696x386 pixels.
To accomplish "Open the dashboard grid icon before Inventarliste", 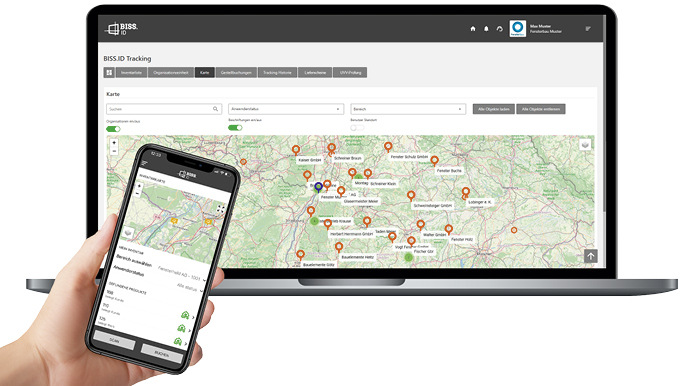I will tap(109, 72).
